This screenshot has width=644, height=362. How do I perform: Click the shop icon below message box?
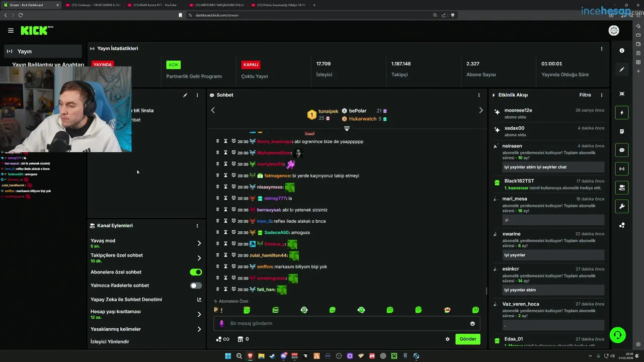tap(240, 339)
